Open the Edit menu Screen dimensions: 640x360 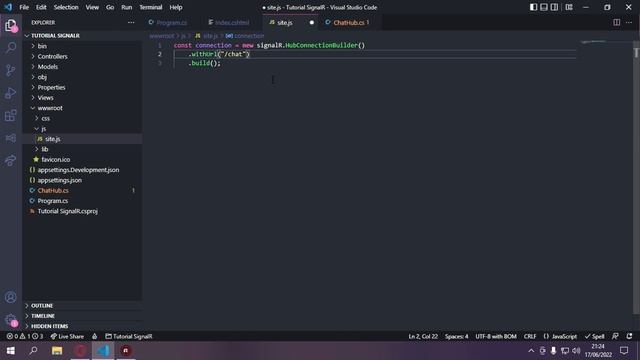pos(41,7)
